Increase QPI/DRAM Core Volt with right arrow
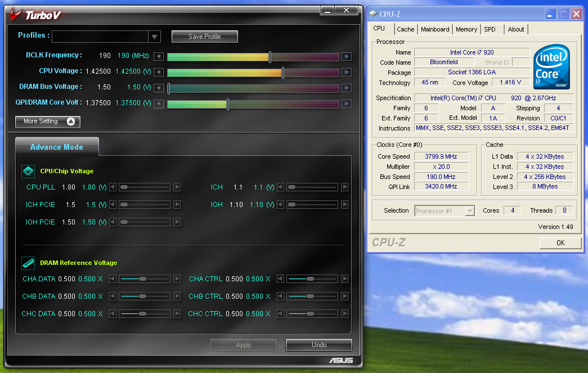The image size is (588, 373). click(x=347, y=104)
